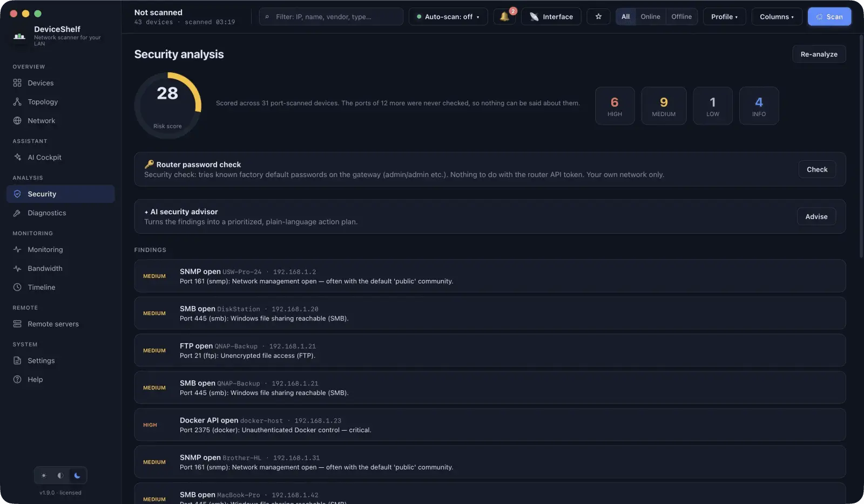
Task: Click the Bandwidth activity icon
Action: (17, 269)
